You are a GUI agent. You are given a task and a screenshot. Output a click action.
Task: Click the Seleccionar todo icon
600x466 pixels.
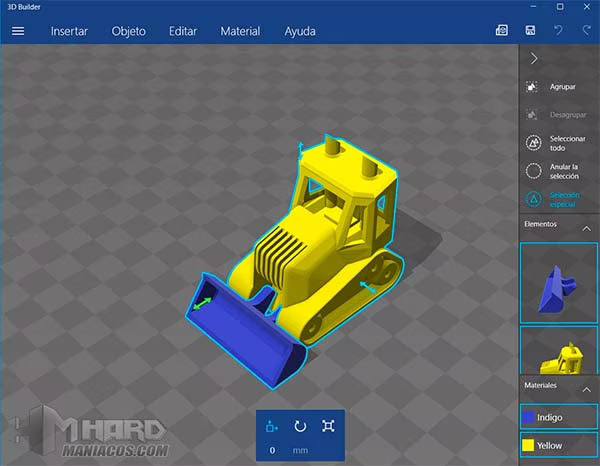(533, 143)
